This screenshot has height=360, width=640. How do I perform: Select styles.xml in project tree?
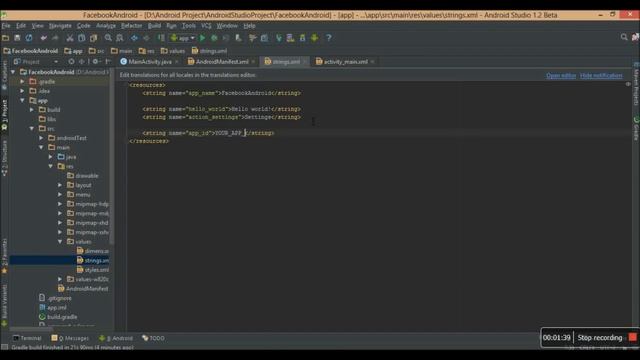tap(93, 270)
